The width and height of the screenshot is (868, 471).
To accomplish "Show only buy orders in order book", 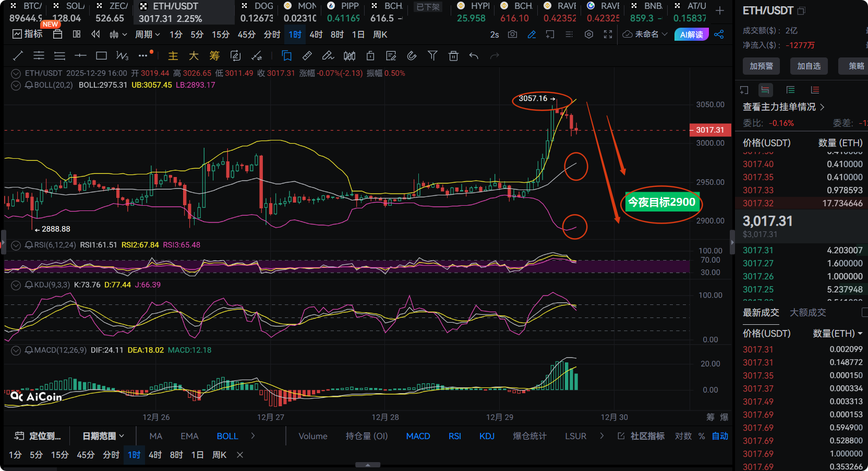I will click(x=790, y=90).
